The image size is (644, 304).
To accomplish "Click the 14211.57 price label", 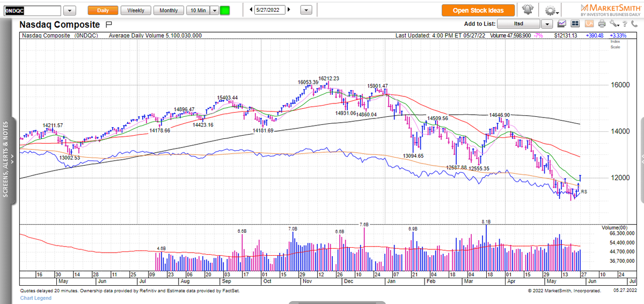I will tap(53, 125).
